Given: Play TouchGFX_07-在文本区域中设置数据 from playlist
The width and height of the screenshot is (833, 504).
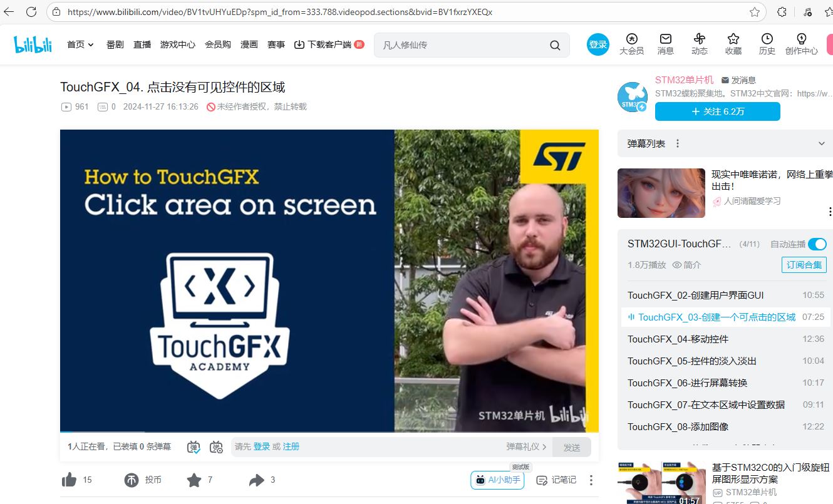Looking at the screenshot, I should point(726,405).
